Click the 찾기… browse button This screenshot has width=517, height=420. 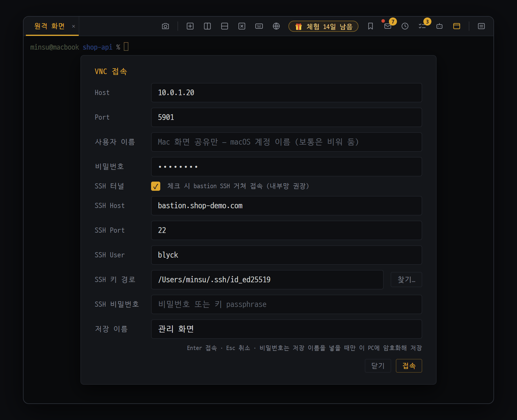[406, 279]
